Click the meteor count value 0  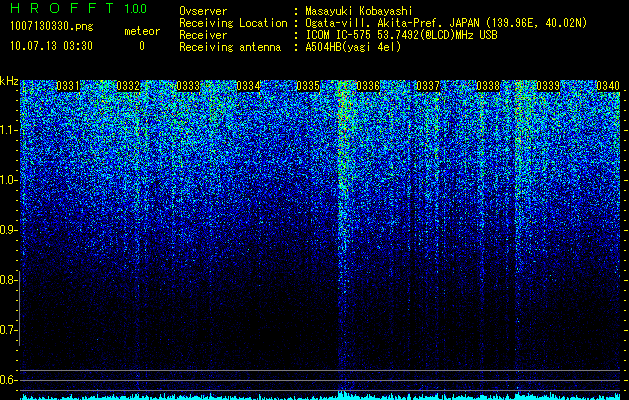click(x=142, y=46)
